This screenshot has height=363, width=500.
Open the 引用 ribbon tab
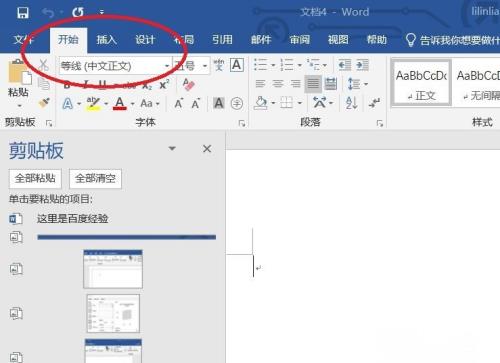tap(222, 40)
